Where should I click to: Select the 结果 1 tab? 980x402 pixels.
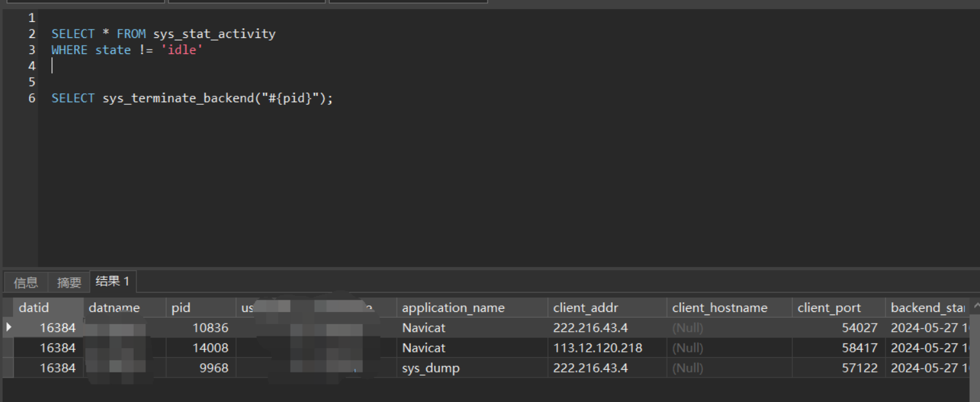(113, 281)
